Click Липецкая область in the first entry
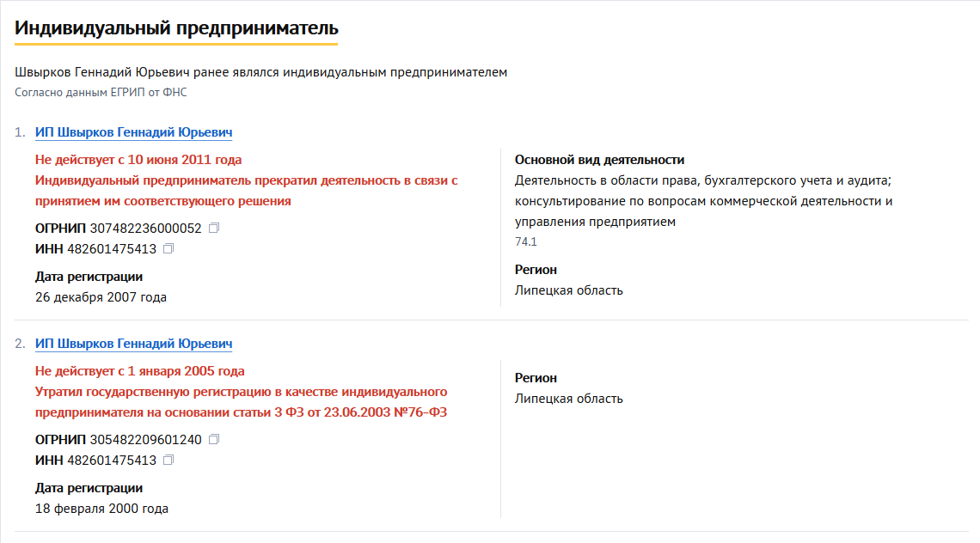The width and height of the screenshot is (980, 543). 569,290
